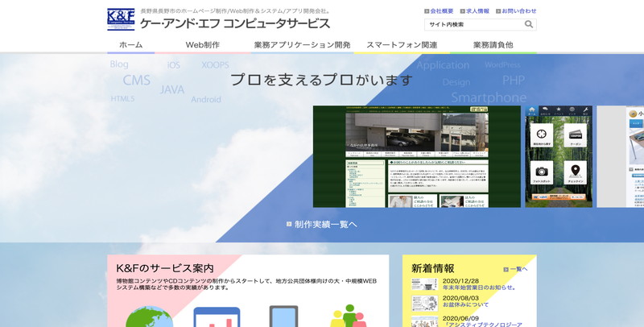Open the 一覧へ link in 新着情報
The height and width of the screenshot is (327, 644).
click(x=518, y=269)
